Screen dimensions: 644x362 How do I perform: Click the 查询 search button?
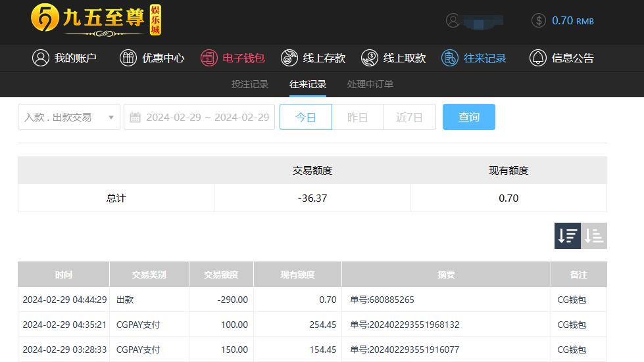click(x=468, y=117)
